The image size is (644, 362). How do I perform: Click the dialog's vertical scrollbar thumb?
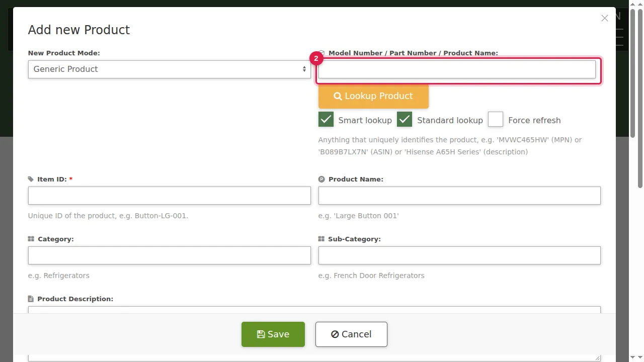(633, 73)
